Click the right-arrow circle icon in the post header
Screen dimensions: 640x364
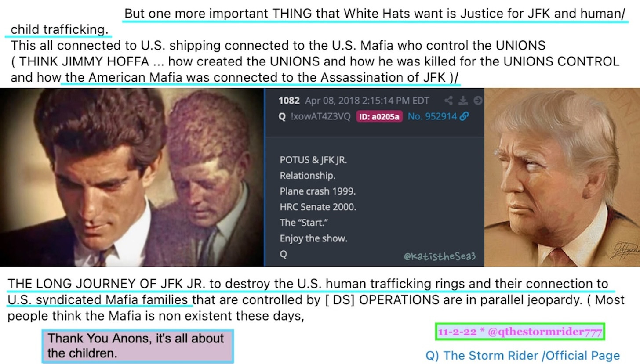(x=478, y=101)
